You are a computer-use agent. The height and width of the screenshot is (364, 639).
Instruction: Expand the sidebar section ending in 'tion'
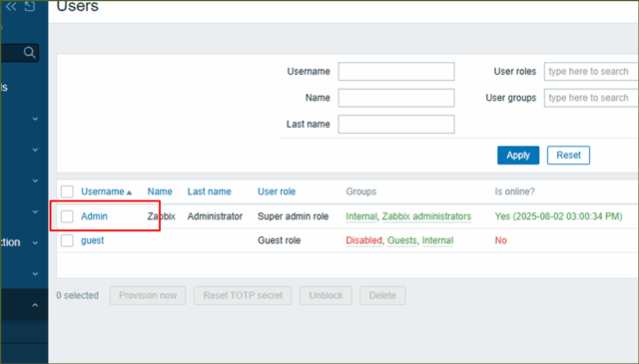(36, 242)
